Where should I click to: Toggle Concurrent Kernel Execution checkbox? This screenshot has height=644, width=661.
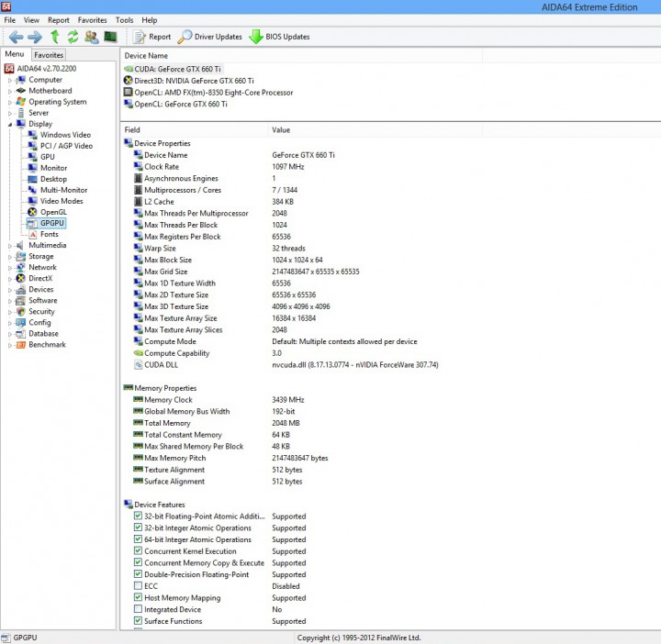click(138, 550)
